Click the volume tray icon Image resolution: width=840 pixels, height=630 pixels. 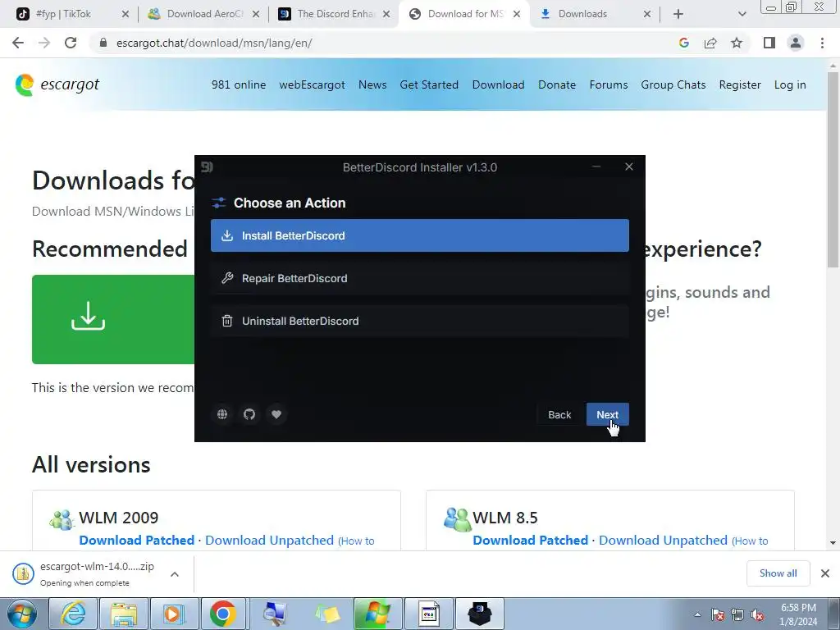click(757, 614)
